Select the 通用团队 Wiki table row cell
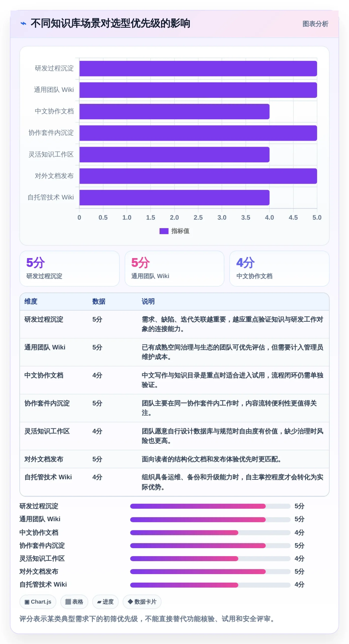Viewport: 349px width, 644px height. coord(45,347)
